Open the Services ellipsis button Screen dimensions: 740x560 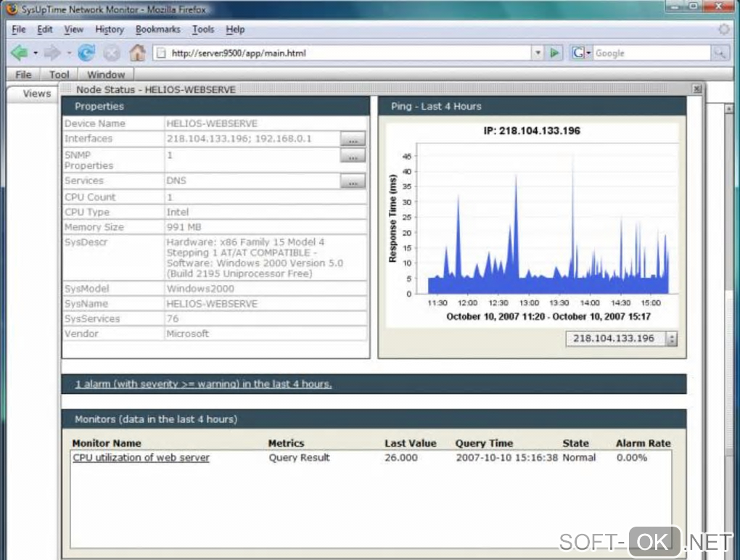tap(353, 181)
